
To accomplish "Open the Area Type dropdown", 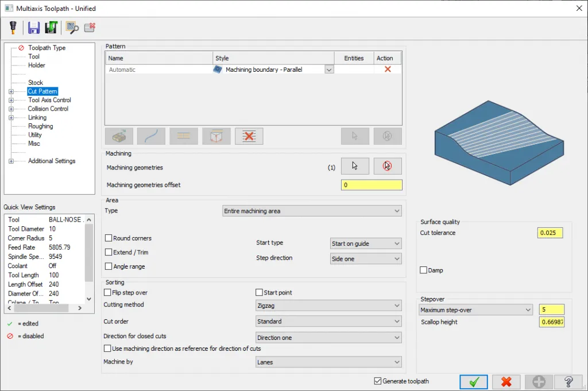I will tap(312, 211).
